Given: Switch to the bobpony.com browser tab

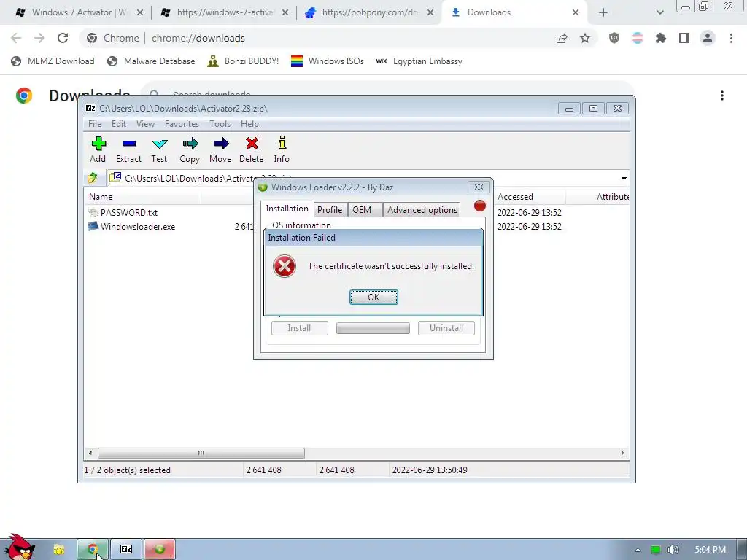Looking at the screenshot, I should click(370, 12).
